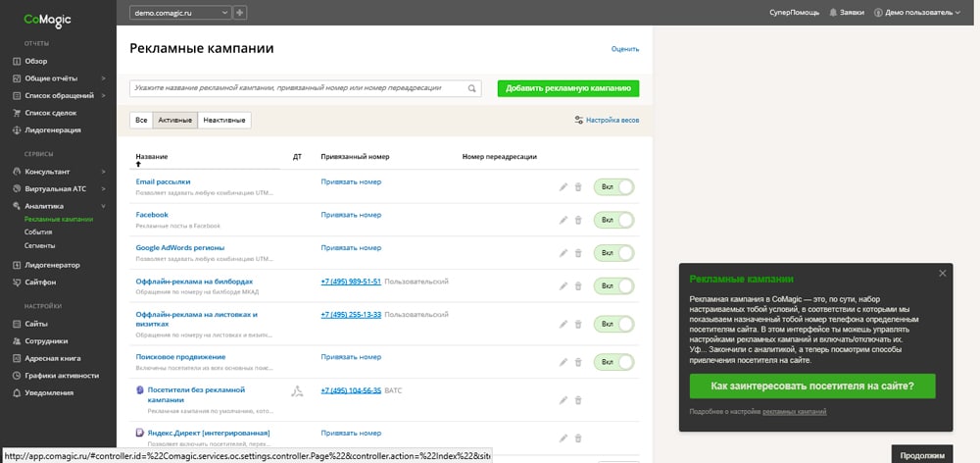Click the pencil edit icon for Facebook campaign
This screenshot has width=980, height=463.
[x=563, y=220]
